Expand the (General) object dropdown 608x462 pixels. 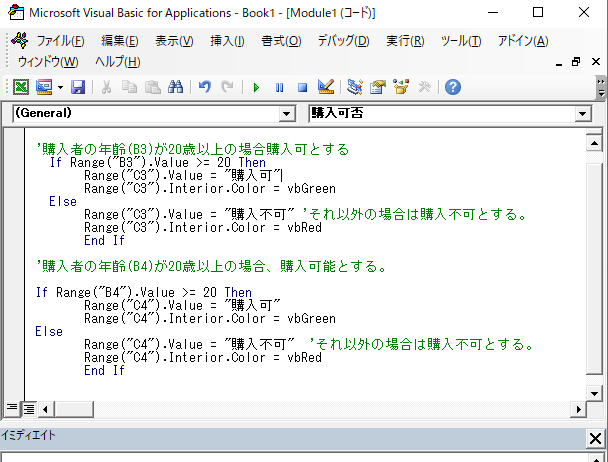pyautogui.click(x=287, y=114)
